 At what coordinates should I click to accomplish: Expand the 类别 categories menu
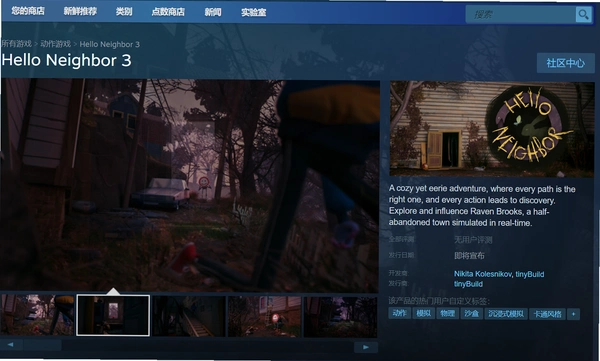[124, 11]
